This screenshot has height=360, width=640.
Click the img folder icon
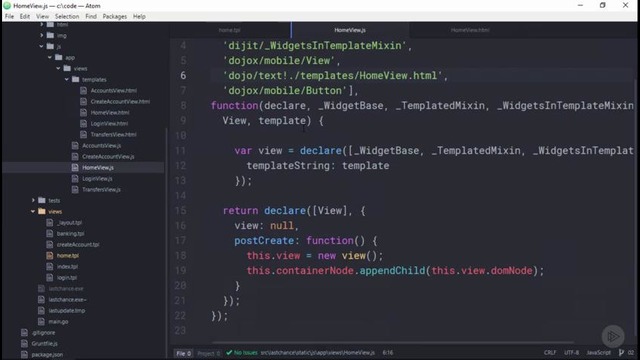pyautogui.click(x=50, y=36)
